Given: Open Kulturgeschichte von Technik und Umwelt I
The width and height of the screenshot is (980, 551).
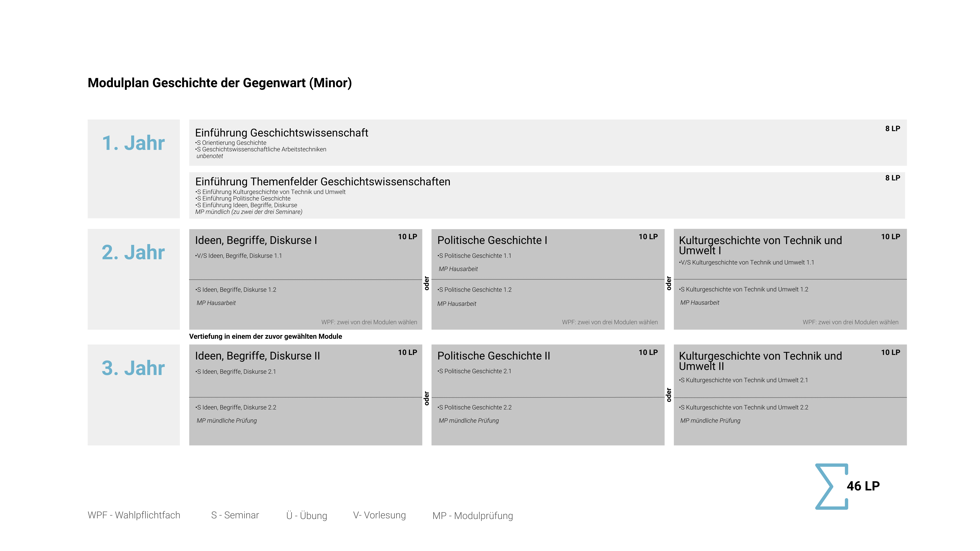Looking at the screenshot, I should pos(790,279).
